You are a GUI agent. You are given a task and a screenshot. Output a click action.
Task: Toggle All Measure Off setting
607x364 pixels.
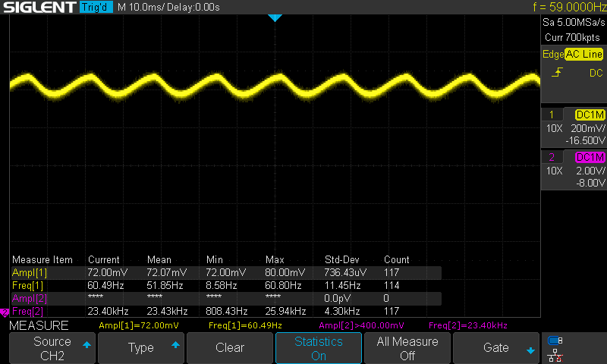pos(407,349)
